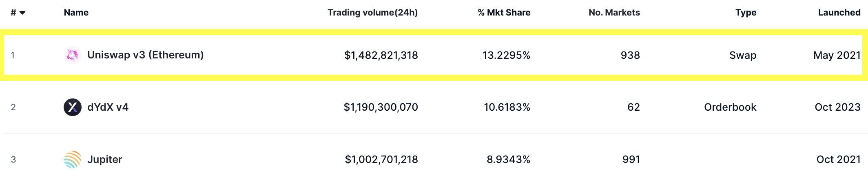868x183 pixels.
Task: Click the 991 markets count for Jupiter
Action: (631, 160)
